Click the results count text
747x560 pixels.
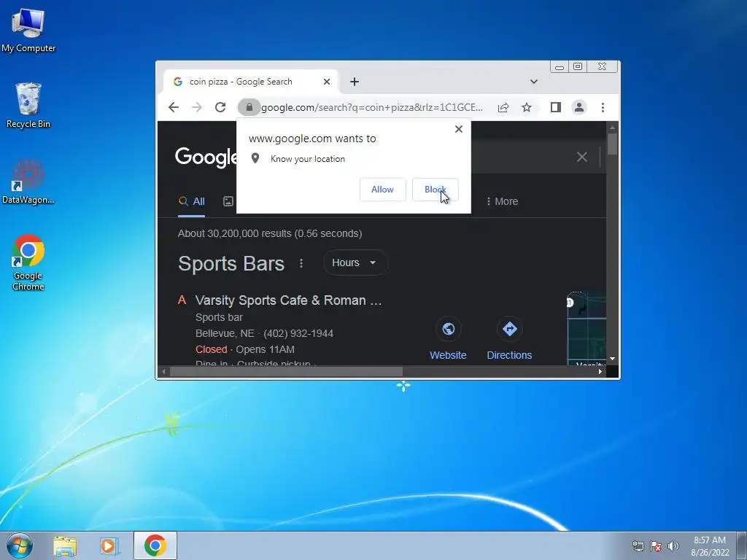pyautogui.click(x=270, y=233)
